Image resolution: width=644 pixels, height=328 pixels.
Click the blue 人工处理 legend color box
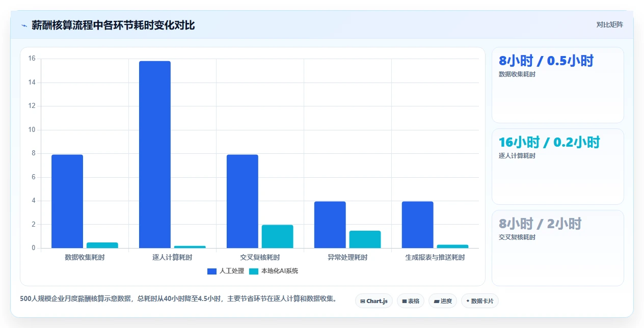tap(212, 271)
